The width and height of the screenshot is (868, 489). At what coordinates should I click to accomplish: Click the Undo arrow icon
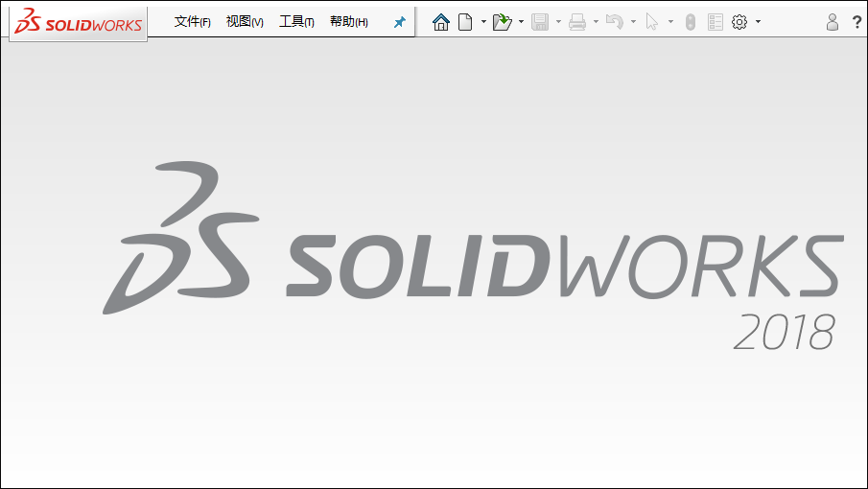615,22
